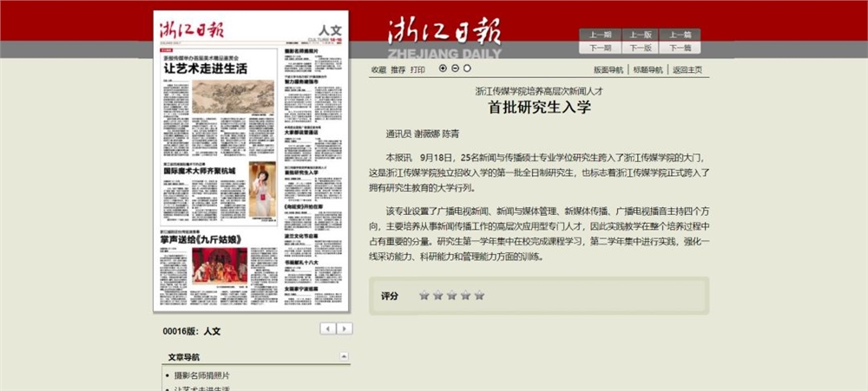This screenshot has height=391, width=868.
Task: Click the landscape painting image on page thumbnail
Action: pos(233,96)
